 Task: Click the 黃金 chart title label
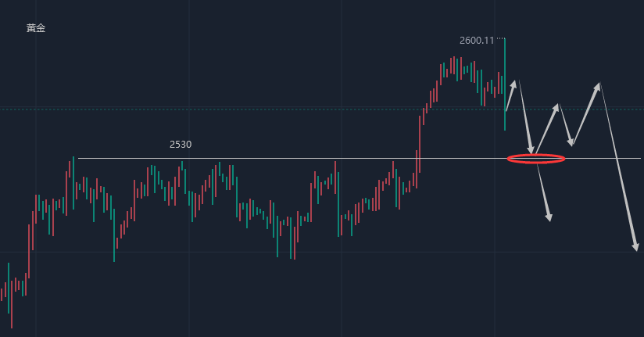36,28
